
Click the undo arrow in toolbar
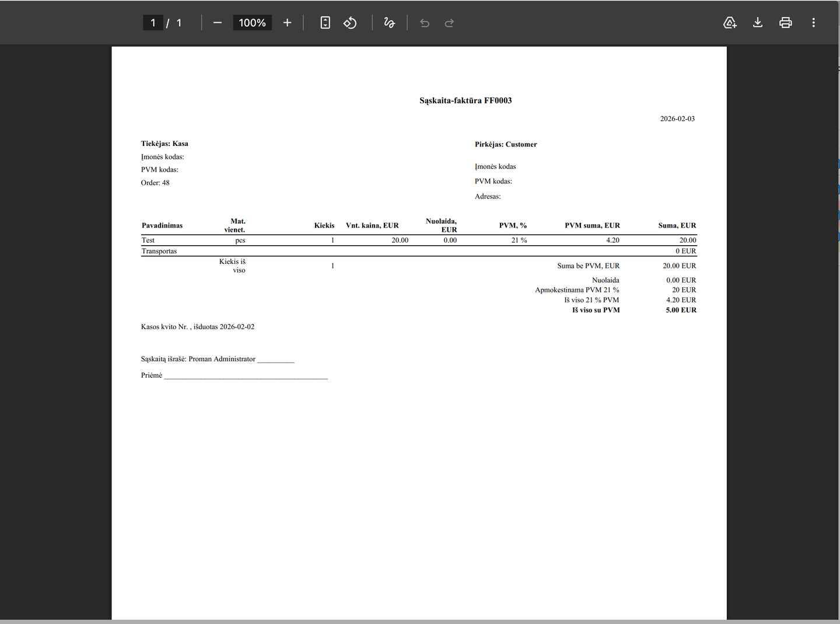pyautogui.click(x=425, y=23)
